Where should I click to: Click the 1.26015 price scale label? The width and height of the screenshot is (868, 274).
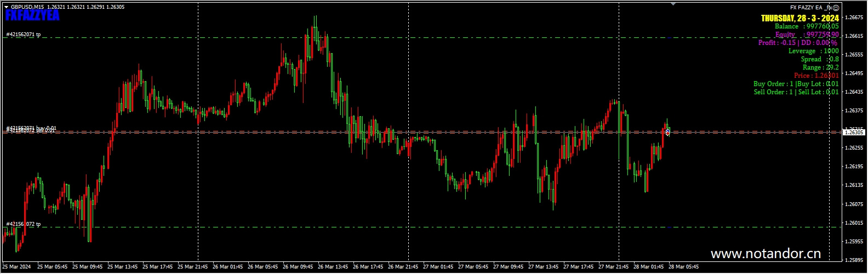[854, 223]
